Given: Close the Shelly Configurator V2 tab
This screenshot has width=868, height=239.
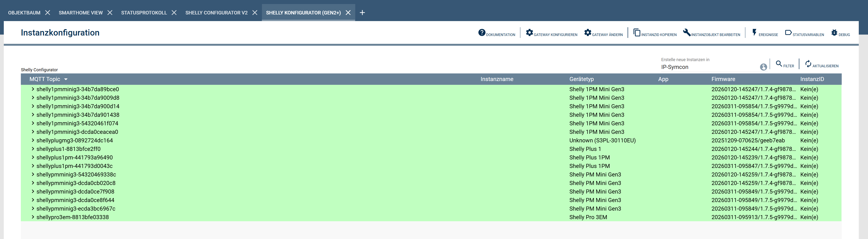Looking at the screenshot, I should point(255,13).
